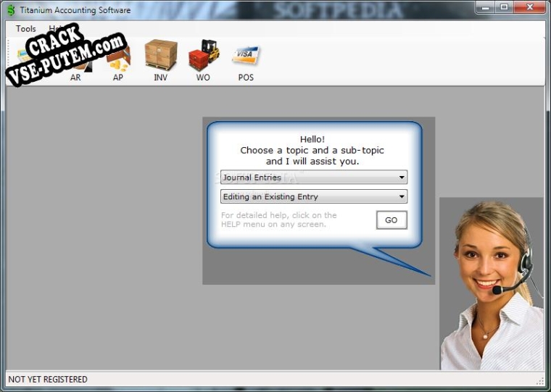Open the POS Visa card icon

tap(246, 62)
